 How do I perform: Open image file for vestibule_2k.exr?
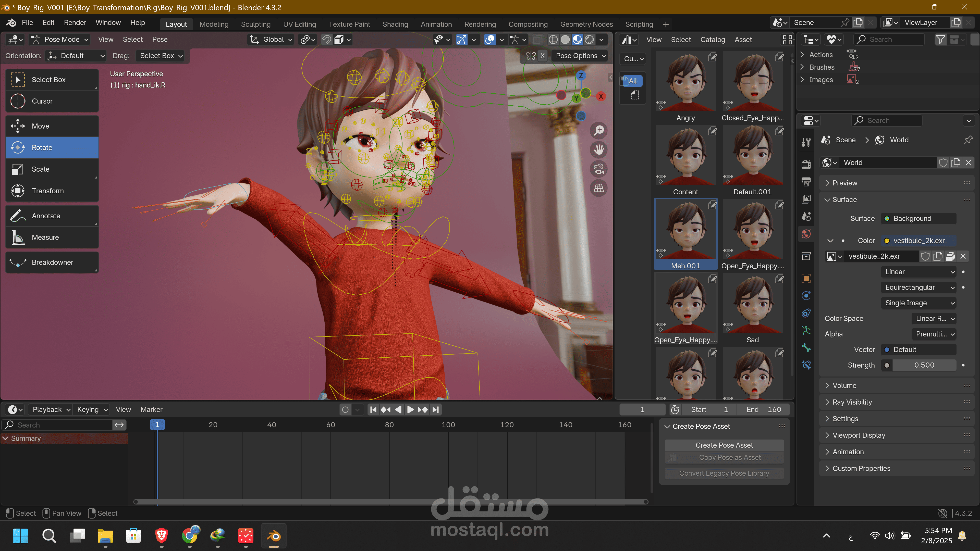point(950,256)
